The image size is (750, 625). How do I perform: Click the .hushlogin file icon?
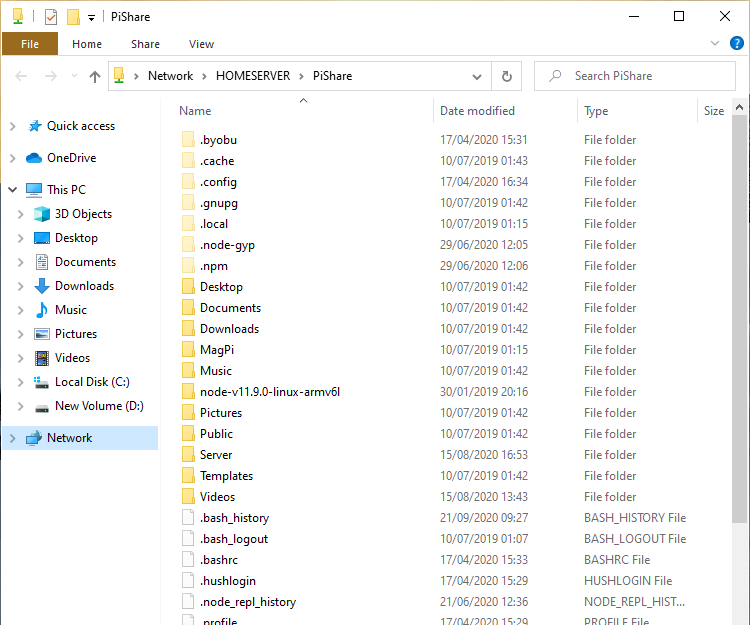188,581
